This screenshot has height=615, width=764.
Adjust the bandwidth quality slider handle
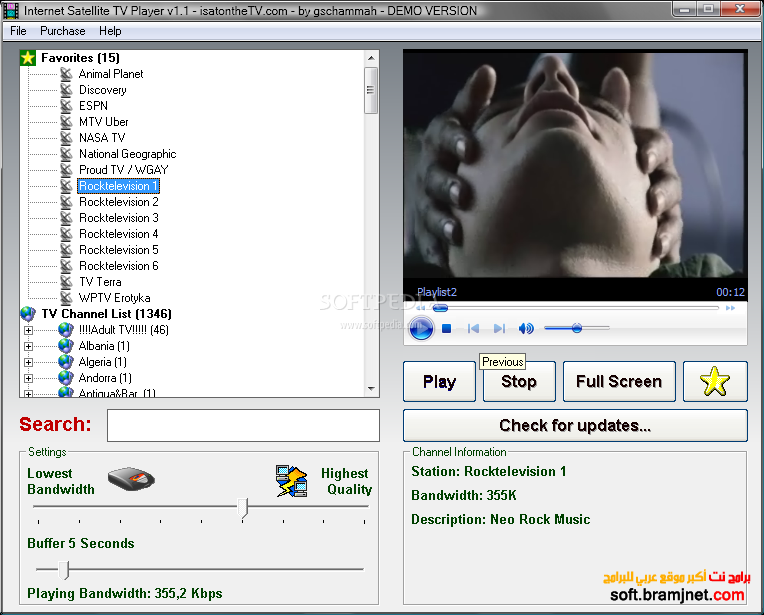[243, 508]
